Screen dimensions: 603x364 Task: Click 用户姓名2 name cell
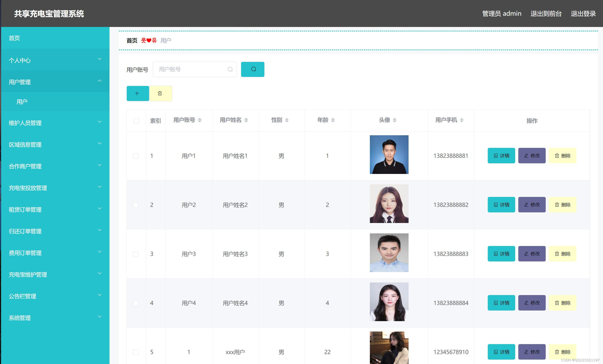click(235, 205)
